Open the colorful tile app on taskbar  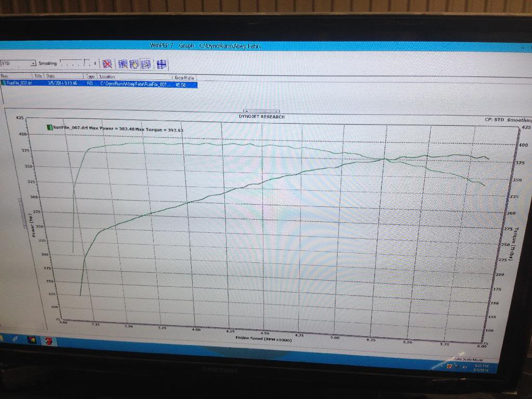point(32,340)
